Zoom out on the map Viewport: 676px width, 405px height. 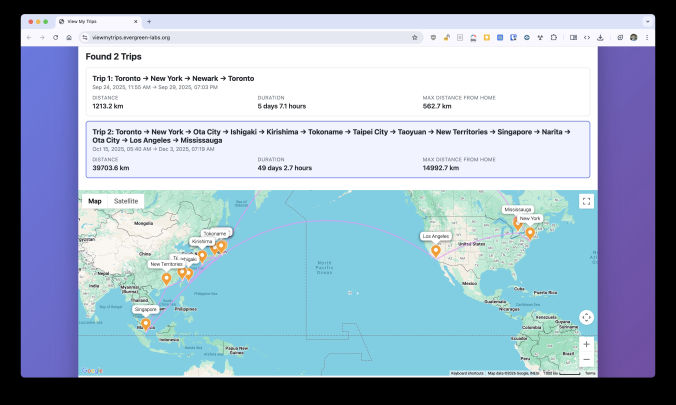click(x=586, y=360)
